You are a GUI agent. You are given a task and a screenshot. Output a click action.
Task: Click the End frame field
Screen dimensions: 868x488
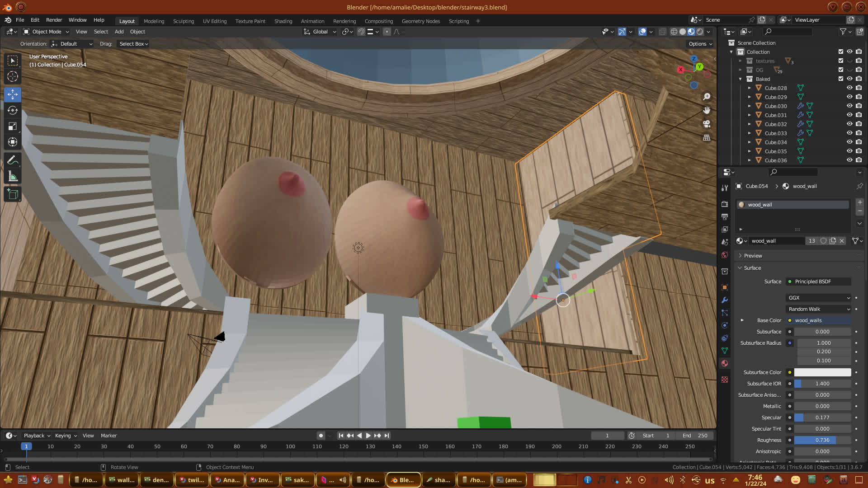pyautogui.click(x=695, y=436)
